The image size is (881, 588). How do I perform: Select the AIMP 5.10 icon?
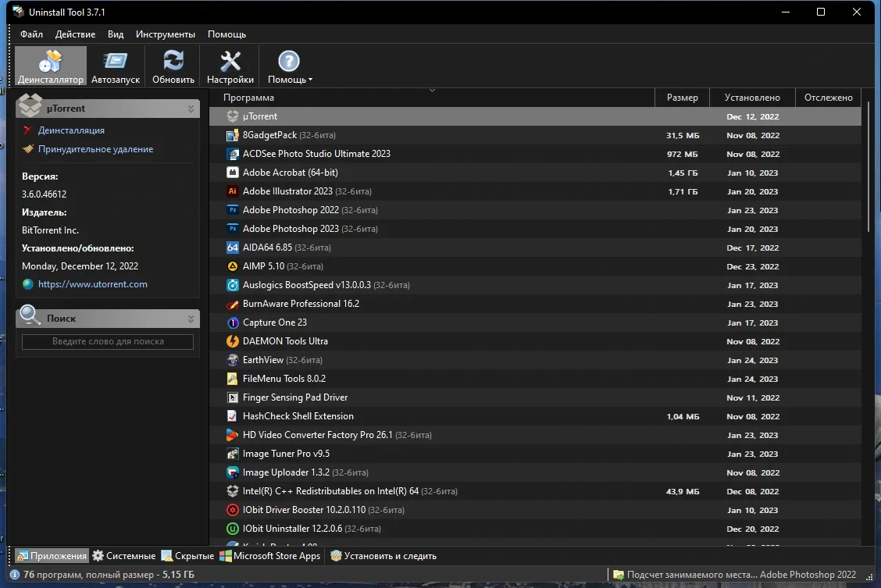232,266
